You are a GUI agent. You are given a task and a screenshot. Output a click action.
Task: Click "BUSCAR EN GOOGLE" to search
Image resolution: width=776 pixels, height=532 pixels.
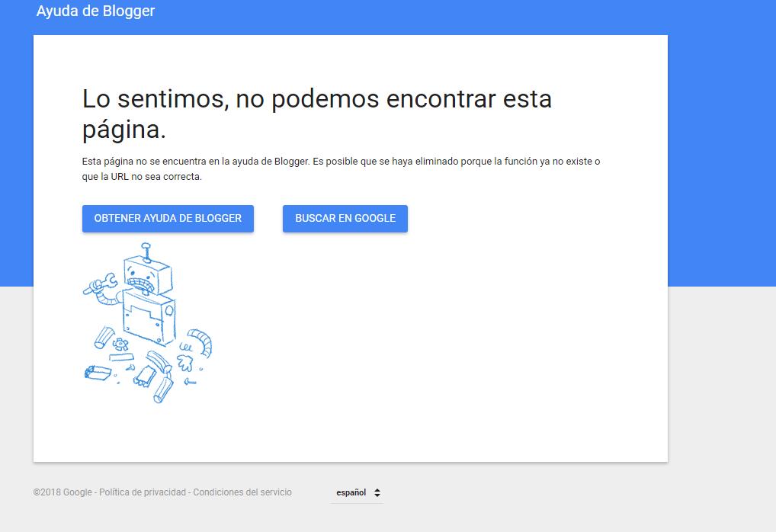[x=345, y=219]
